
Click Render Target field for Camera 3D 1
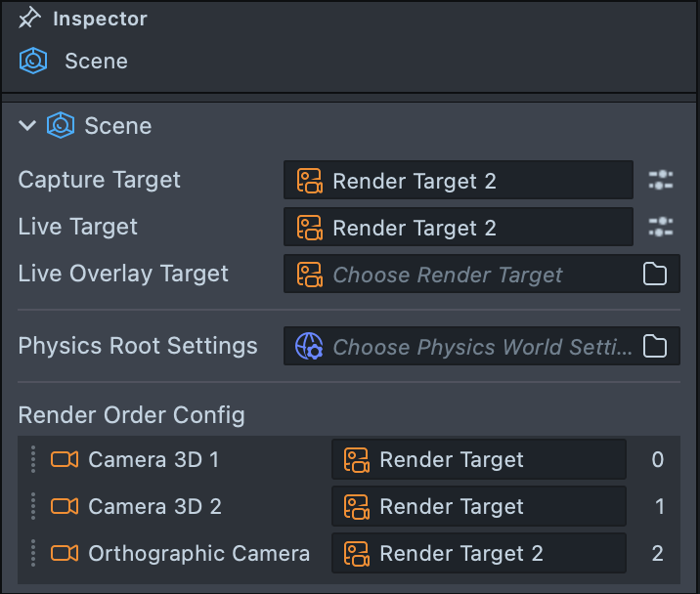pyautogui.click(x=478, y=459)
